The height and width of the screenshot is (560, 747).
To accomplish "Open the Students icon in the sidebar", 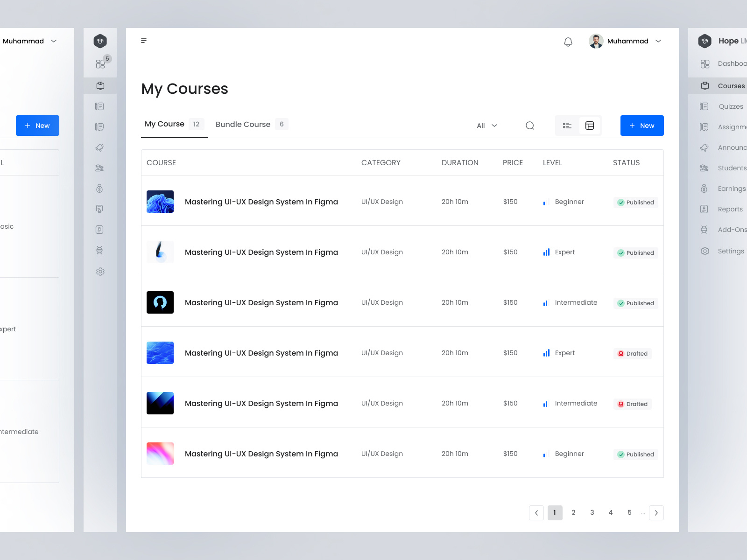I will tap(100, 168).
